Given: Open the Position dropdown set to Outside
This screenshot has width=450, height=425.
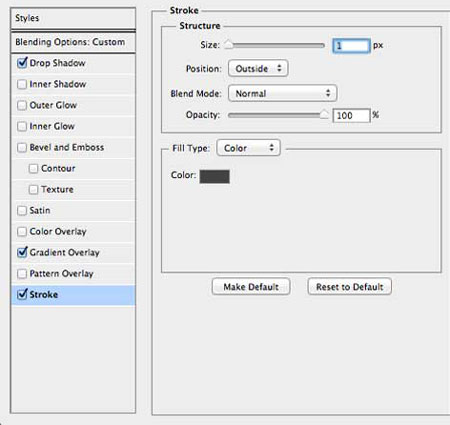Looking at the screenshot, I should (258, 68).
